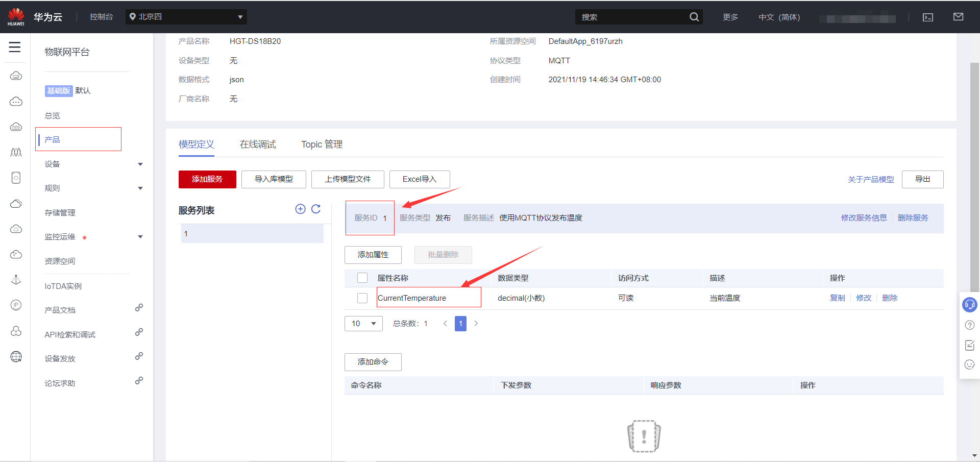
Task: Open 资源空间 in the sidebar
Action: [x=60, y=261]
